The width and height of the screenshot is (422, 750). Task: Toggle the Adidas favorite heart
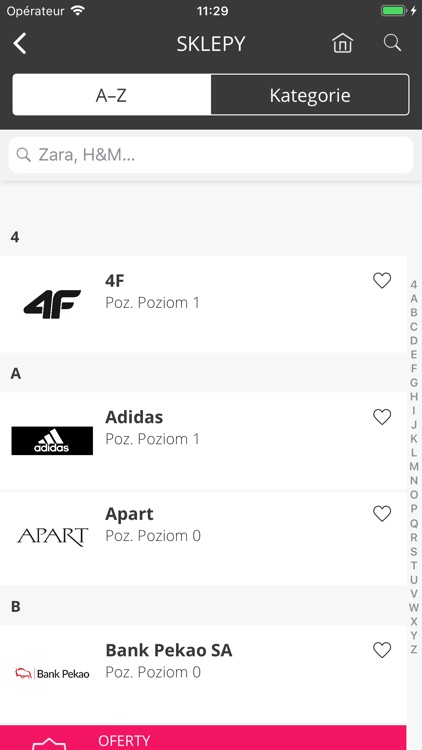click(x=382, y=417)
